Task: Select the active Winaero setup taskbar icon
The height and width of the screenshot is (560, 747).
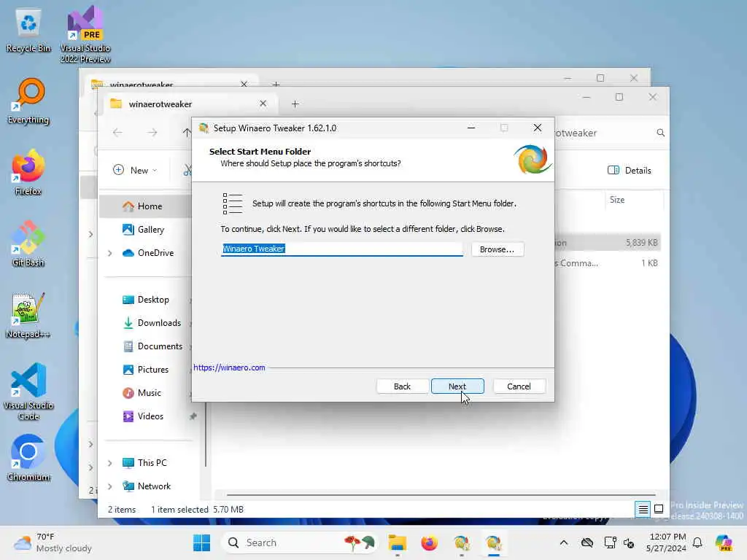Action: tap(494, 542)
